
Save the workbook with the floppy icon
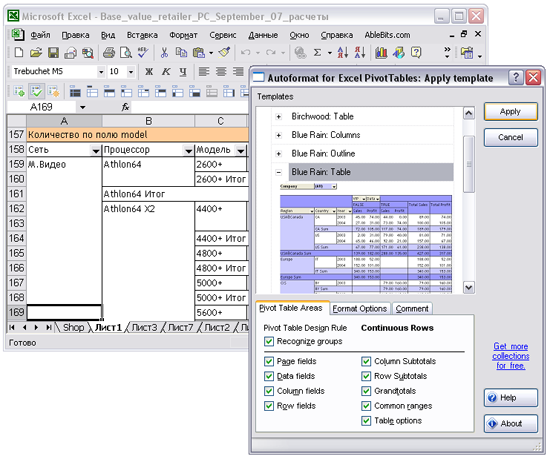[53, 53]
